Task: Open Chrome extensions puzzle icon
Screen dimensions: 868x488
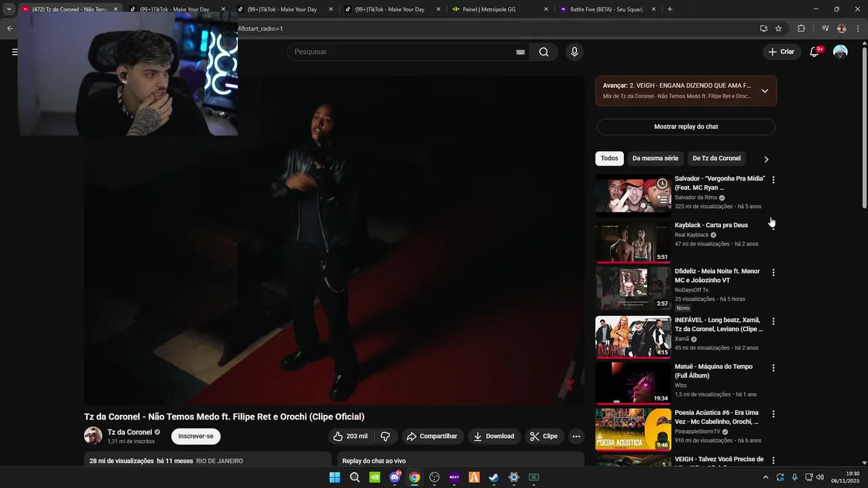Action: pos(802,28)
